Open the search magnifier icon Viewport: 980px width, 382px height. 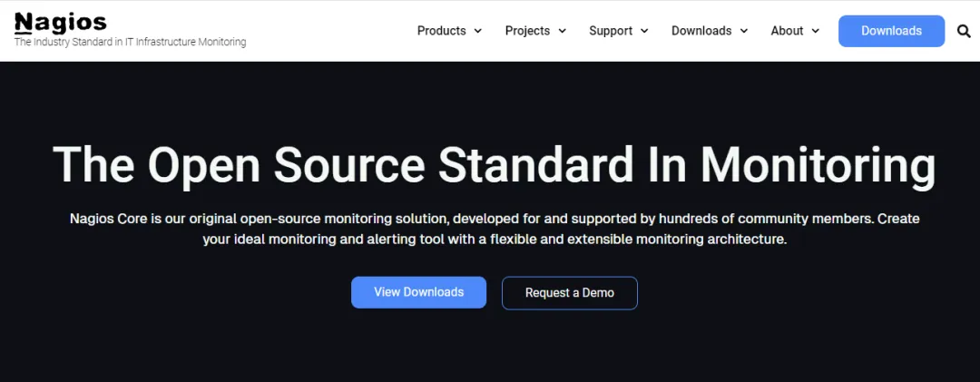pos(964,31)
